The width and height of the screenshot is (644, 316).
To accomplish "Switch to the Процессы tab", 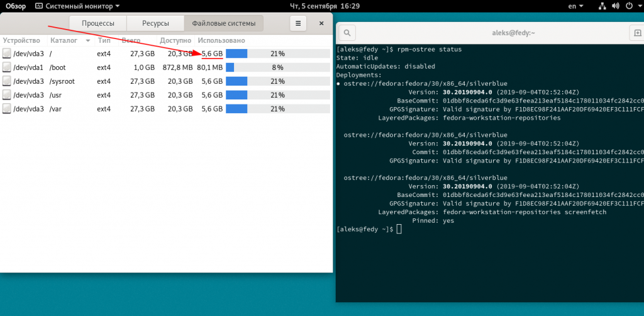I will point(97,23).
